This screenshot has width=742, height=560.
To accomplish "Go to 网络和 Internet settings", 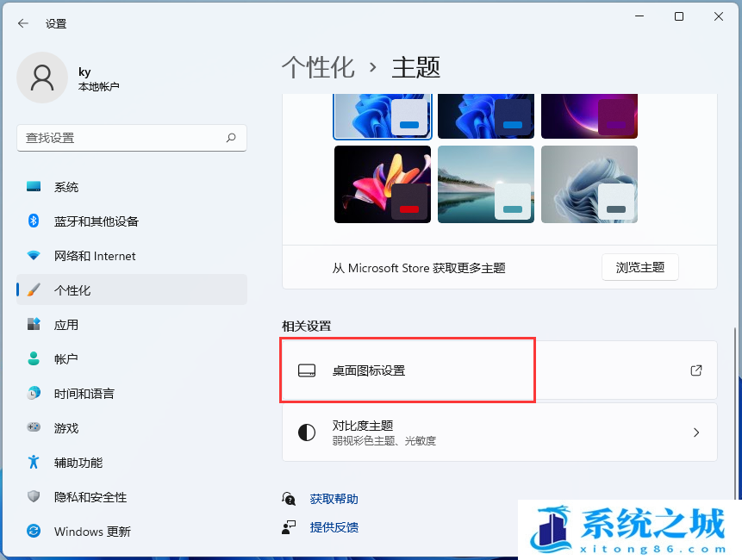I will pyautogui.click(x=95, y=256).
